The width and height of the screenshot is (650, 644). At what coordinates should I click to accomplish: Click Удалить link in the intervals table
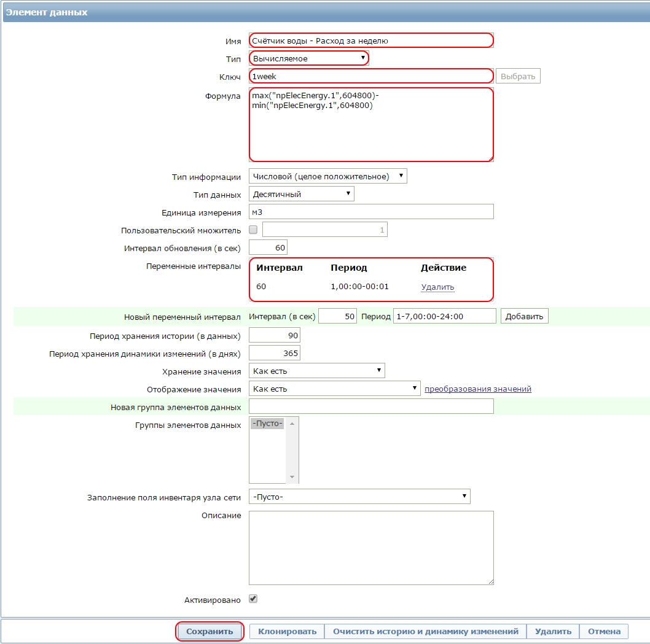437,287
